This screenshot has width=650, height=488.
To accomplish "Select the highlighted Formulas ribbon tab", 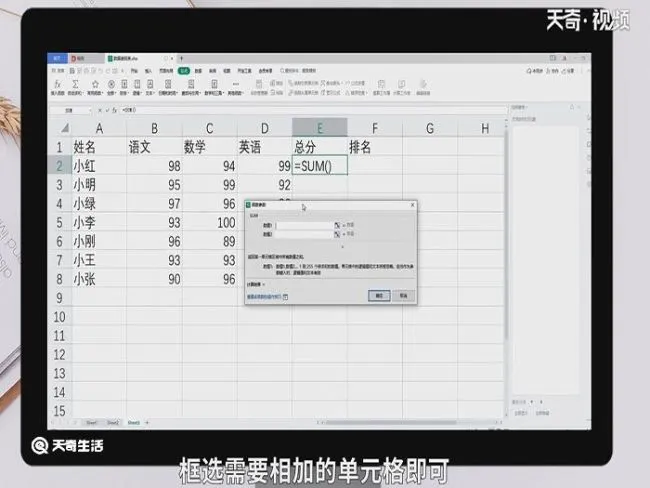I will pyautogui.click(x=184, y=71).
